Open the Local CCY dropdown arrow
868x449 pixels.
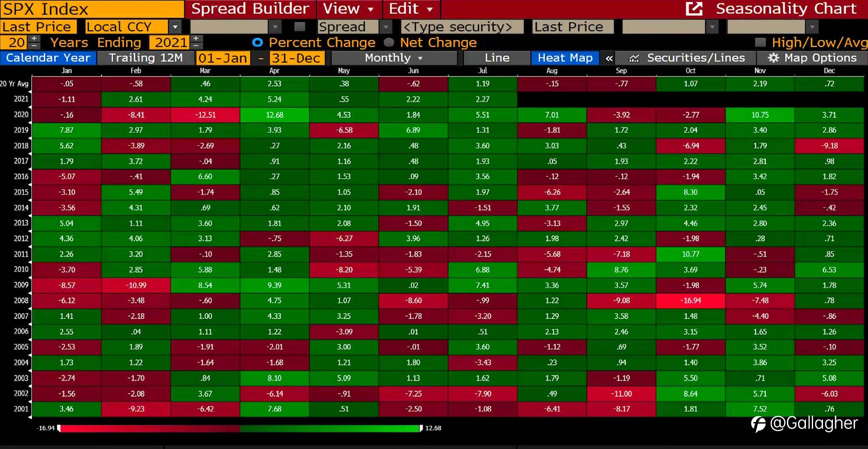(175, 27)
